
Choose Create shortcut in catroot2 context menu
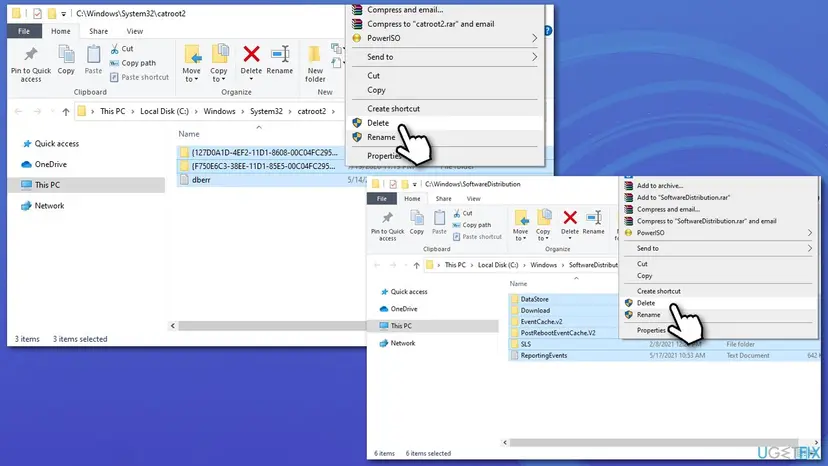[446, 109]
